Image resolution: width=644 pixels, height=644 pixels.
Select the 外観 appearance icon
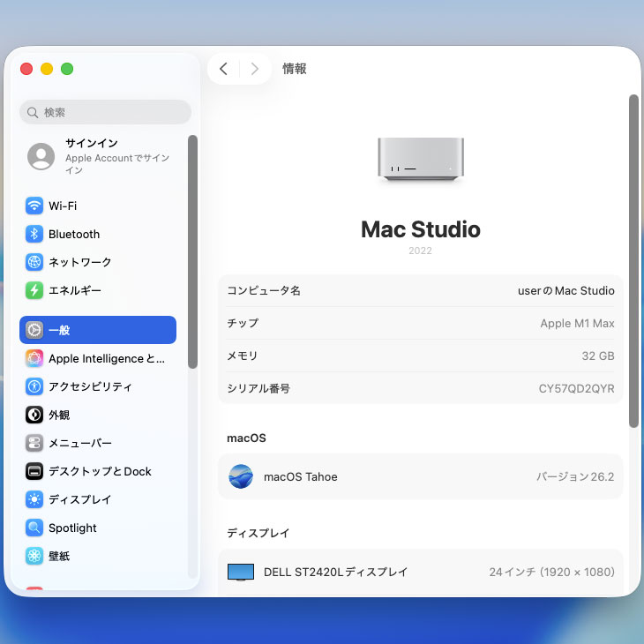pyautogui.click(x=34, y=415)
